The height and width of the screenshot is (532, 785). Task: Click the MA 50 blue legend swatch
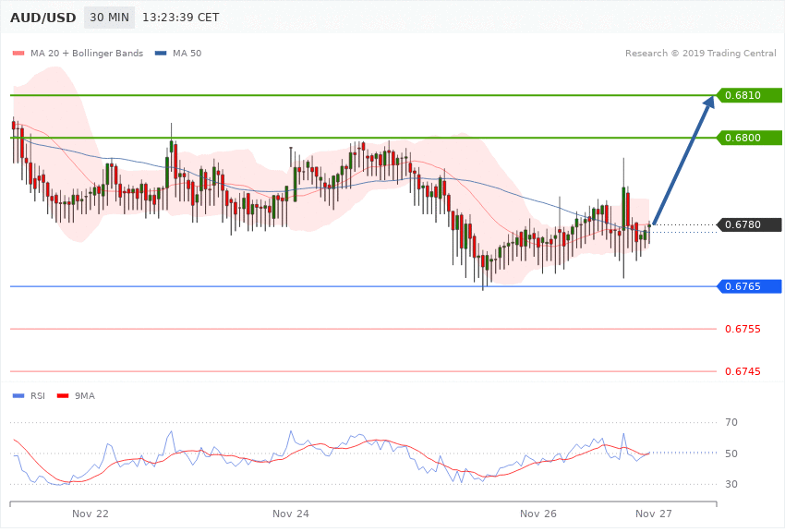point(161,53)
